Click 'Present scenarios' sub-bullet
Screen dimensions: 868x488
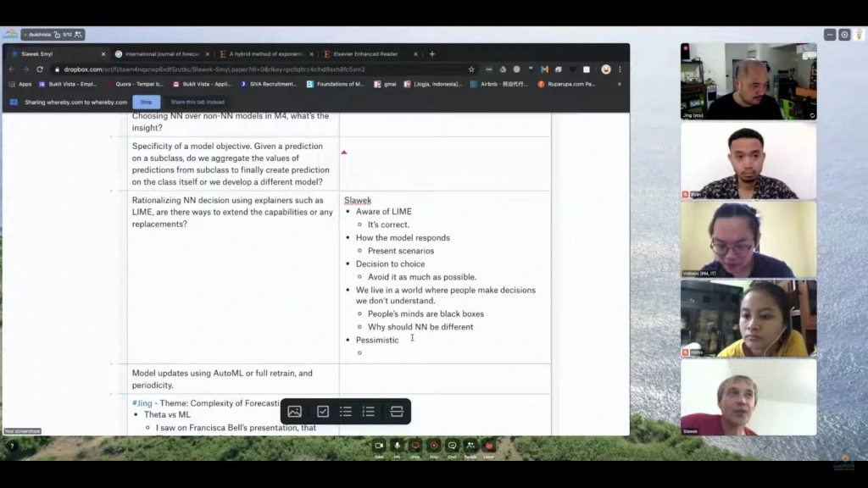pyautogui.click(x=401, y=251)
